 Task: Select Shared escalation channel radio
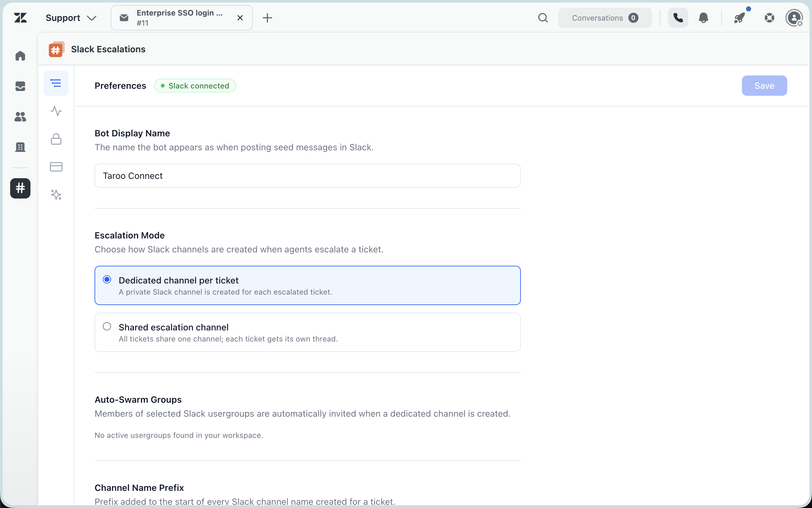point(107,327)
